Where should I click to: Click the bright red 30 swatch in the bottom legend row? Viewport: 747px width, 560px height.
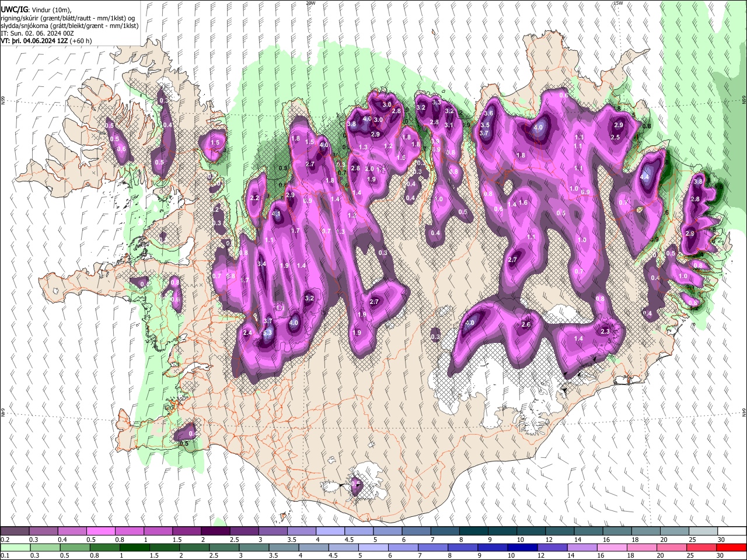pyautogui.click(x=732, y=547)
